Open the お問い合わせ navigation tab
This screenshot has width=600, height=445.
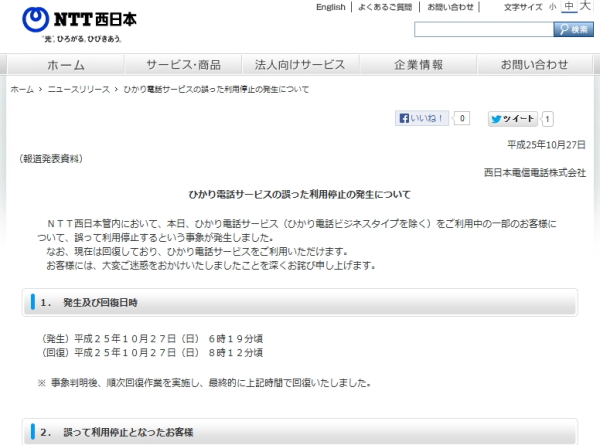pyautogui.click(x=535, y=64)
